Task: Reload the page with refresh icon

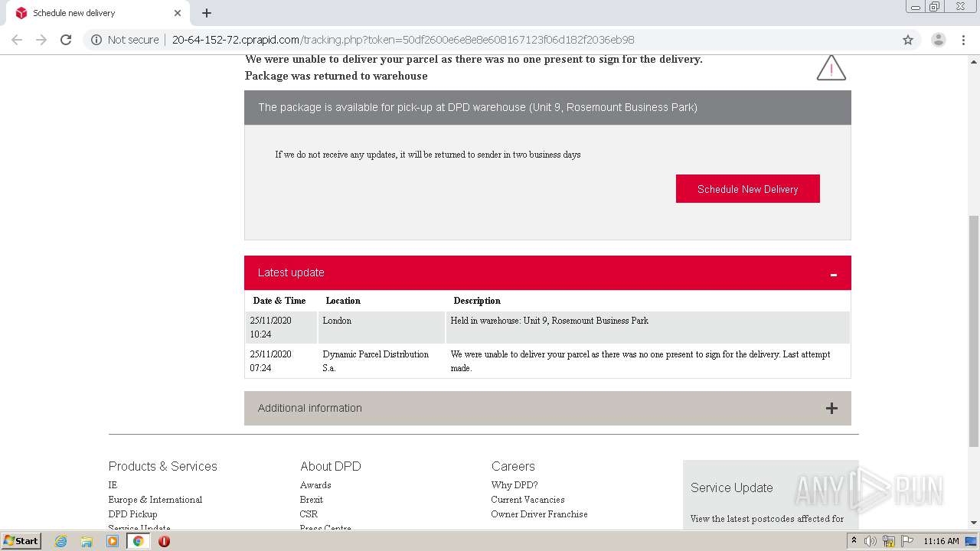Action: [66, 40]
